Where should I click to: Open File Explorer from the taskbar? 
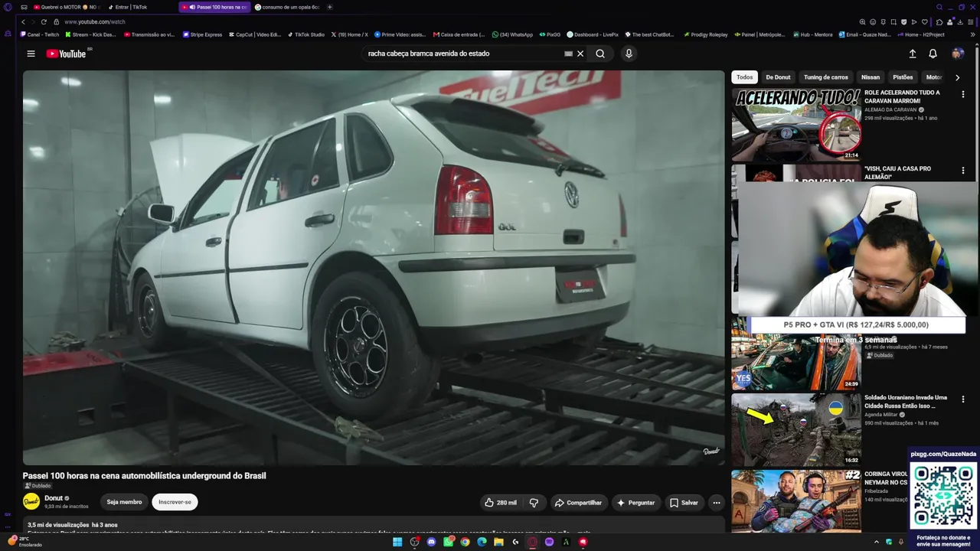pos(498,542)
